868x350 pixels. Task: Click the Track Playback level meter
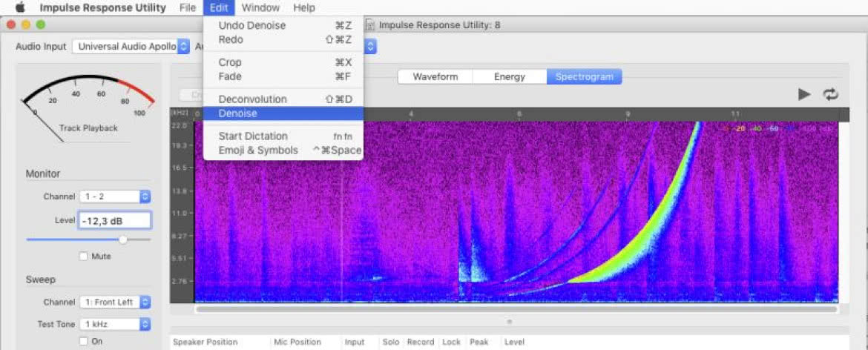pyautogui.click(x=88, y=105)
